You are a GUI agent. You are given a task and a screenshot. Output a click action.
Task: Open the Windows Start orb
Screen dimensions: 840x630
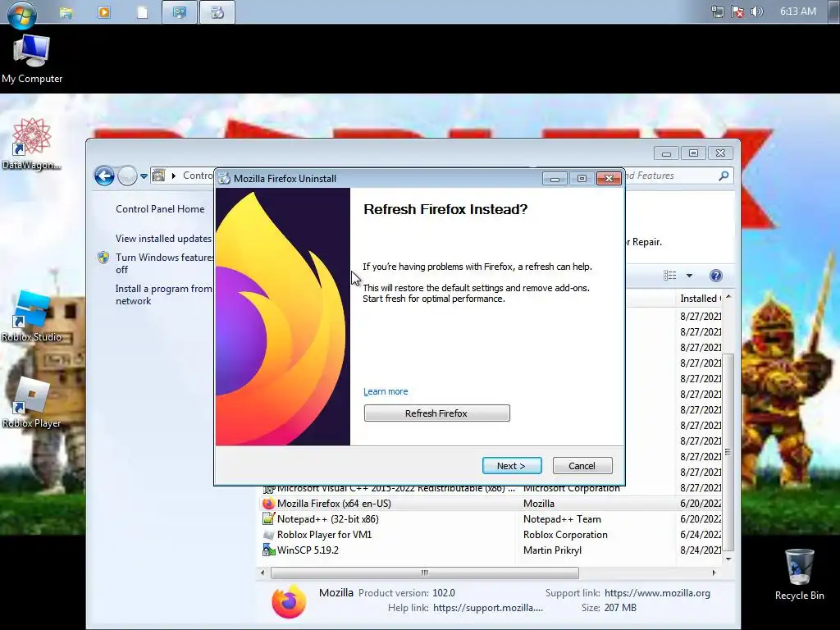click(x=22, y=13)
